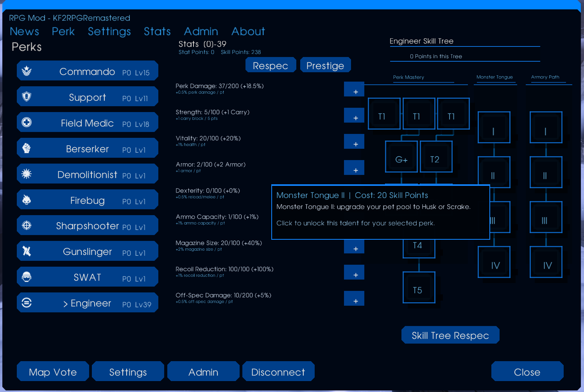The width and height of the screenshot is (584, 392).
Task: Click the Field Medic cross icon
Action: 27,122
